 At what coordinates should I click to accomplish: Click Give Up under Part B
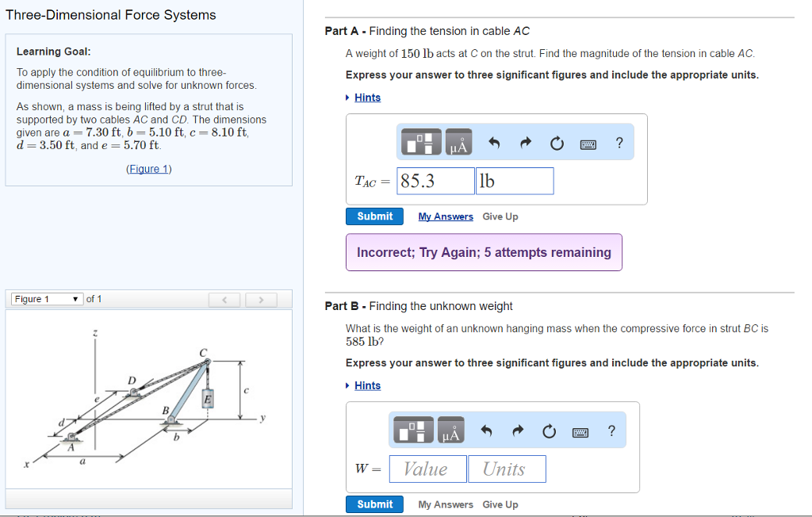500,504
